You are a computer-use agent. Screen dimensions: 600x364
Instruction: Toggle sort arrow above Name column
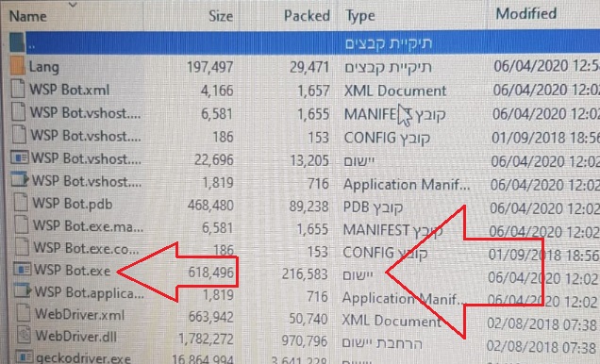point(73,5)
